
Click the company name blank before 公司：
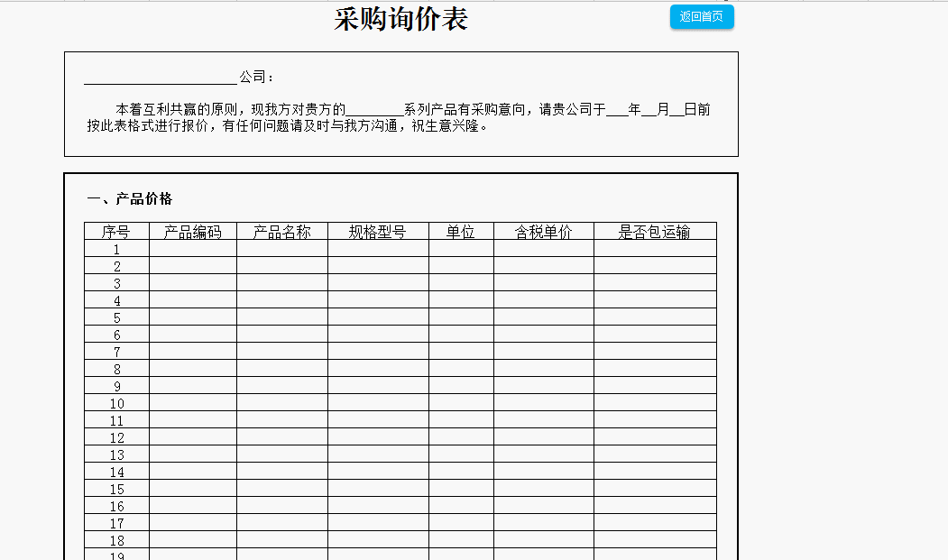(x=161, y=78)
